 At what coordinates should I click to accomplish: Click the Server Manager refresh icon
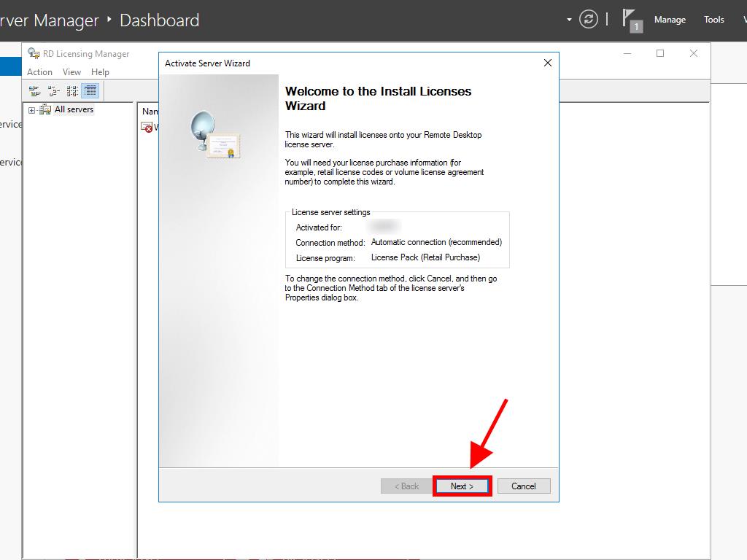(589, 20)
